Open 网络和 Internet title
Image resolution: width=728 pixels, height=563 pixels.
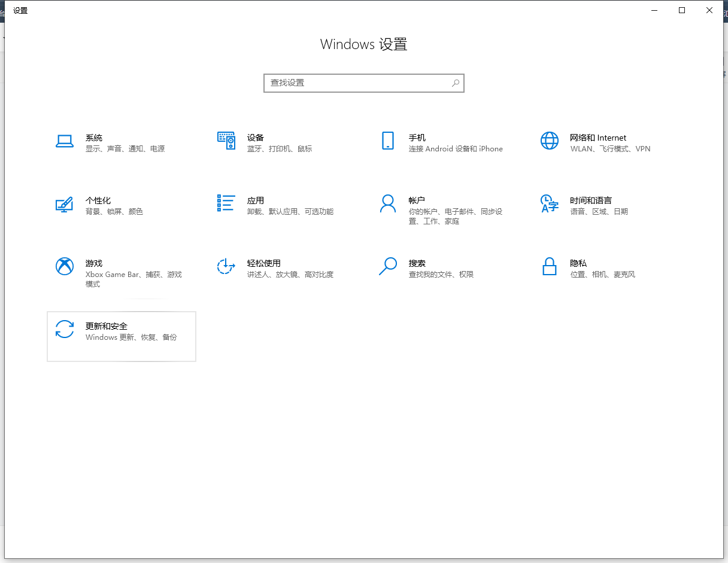coord(598,138)
